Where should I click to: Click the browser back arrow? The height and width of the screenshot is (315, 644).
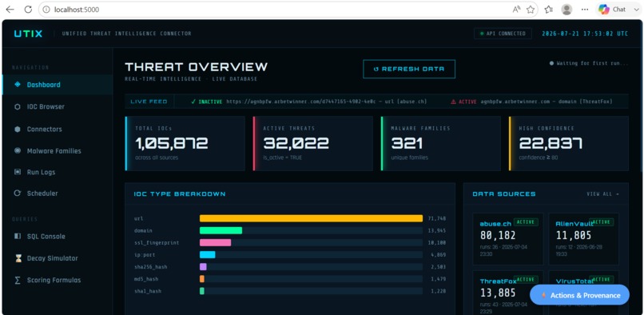pyautogui.click(x=10, y=10)
